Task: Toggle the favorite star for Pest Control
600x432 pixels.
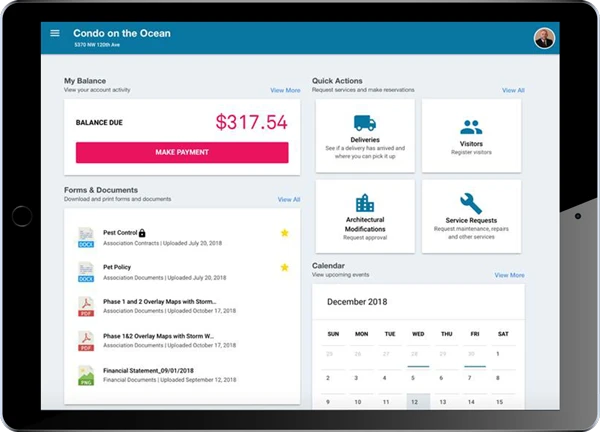Action: pos(284,233)
